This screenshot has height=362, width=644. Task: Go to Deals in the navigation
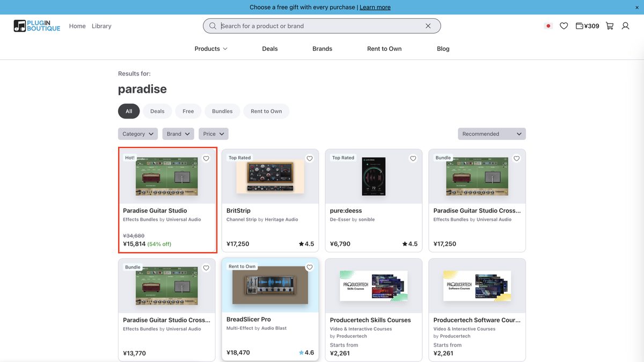click(x=270, y=49)
